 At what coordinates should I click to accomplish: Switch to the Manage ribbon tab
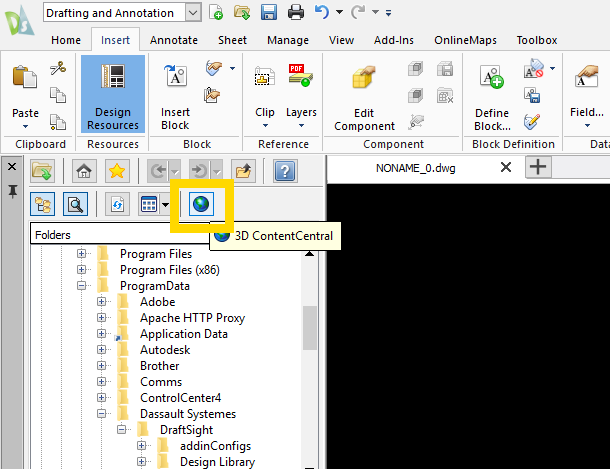click(x=288, y=40)
